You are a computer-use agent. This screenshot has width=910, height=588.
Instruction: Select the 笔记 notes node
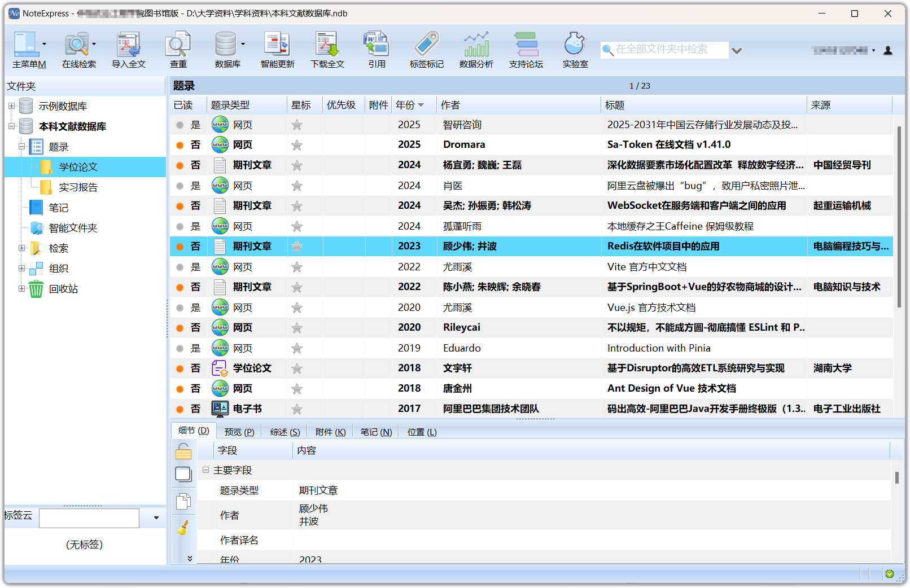[59, 208]
